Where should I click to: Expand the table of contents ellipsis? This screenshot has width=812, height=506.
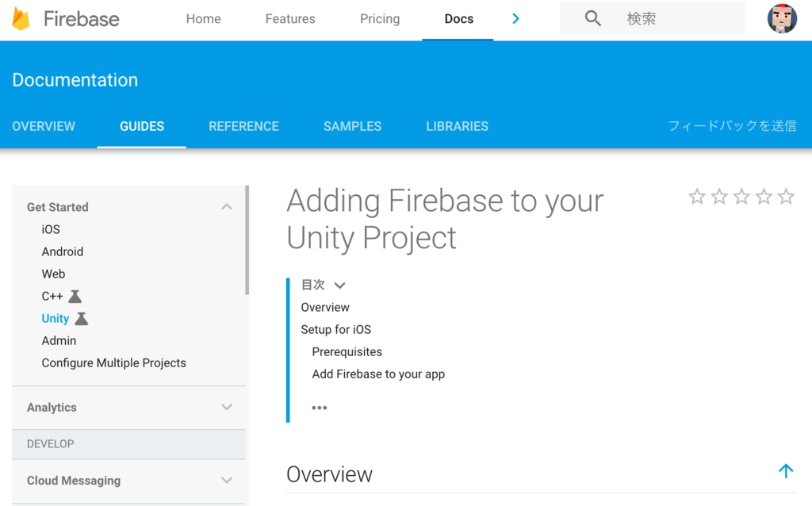pos(319,408)
